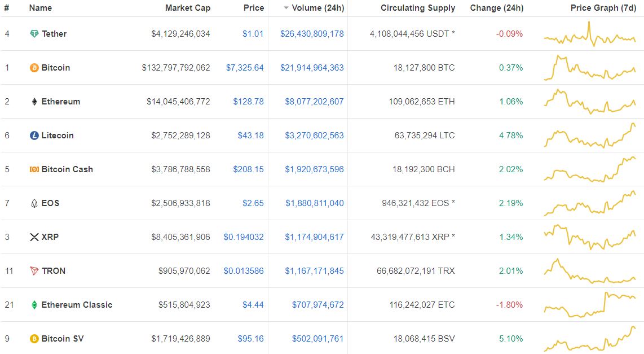The height and width of the screenshot is (354, 644).
Task: Open EOS 7-day price graph thumbnail
Action: (x=590, y=203)
